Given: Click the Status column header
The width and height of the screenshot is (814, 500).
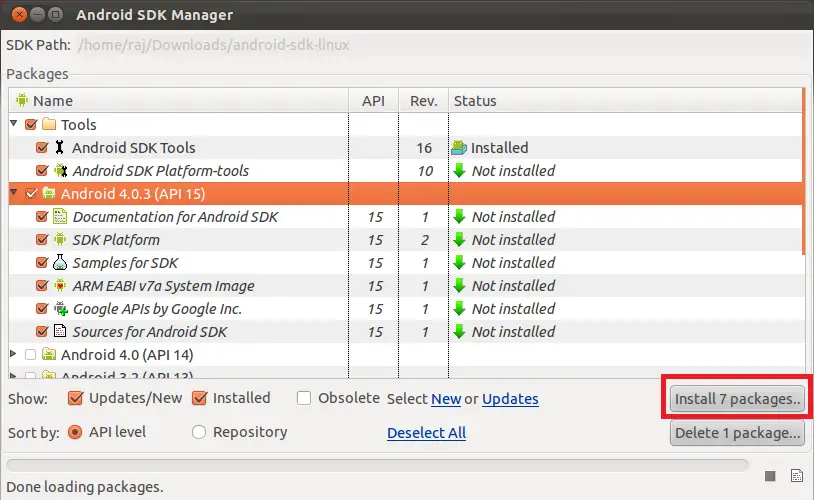Looking at the screenshot, I should [x=625, y=100].
